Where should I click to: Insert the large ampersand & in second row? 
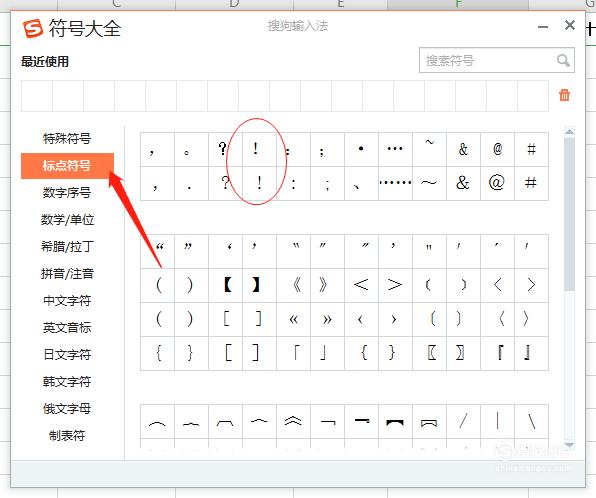pos(463,183)
